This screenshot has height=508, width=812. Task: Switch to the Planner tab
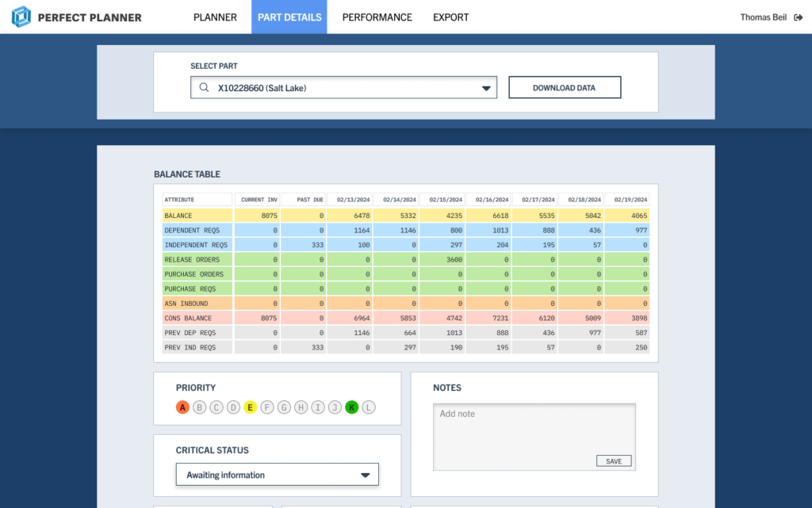[215, 17]
